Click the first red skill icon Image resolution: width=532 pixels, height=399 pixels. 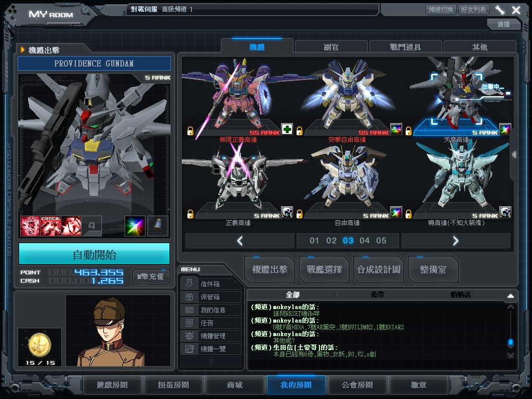pos(31,226)
